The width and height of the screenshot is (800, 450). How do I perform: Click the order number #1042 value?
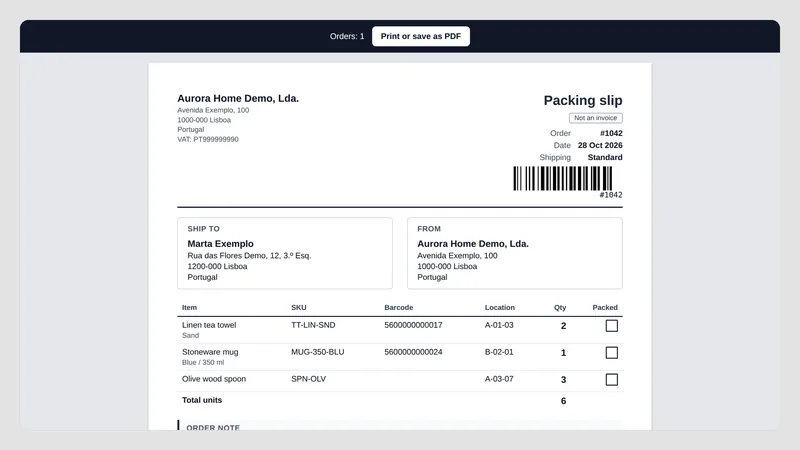[x=611, y=133]
